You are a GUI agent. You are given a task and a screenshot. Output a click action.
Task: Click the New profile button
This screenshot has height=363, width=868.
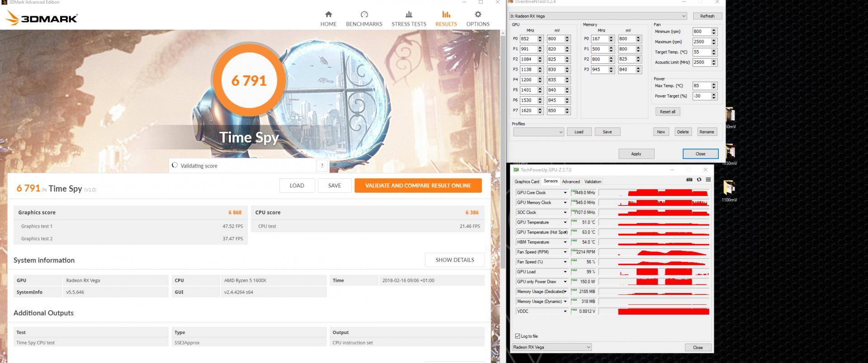pyautogui.click(x=661, y=132)
